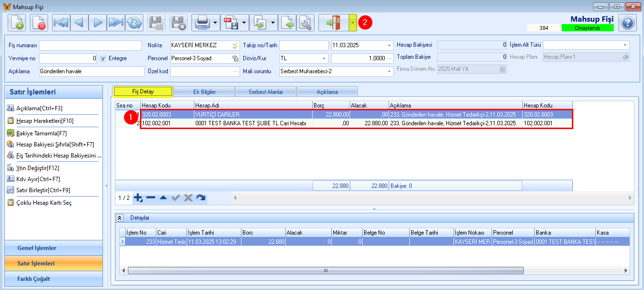Click the PDF export icon
Image resolution: width=644 pixels, height=290 pixels.
click(230, 23)
